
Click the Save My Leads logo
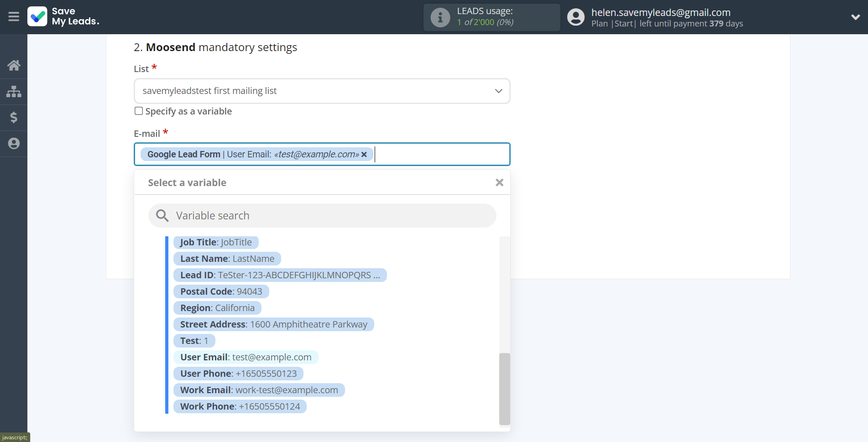(x=63, y=16)
